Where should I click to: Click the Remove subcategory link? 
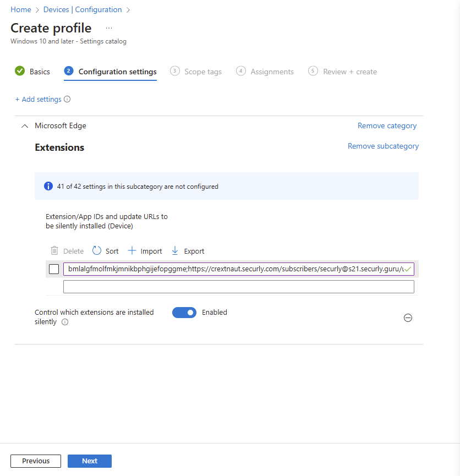click(x=383, y=146)
